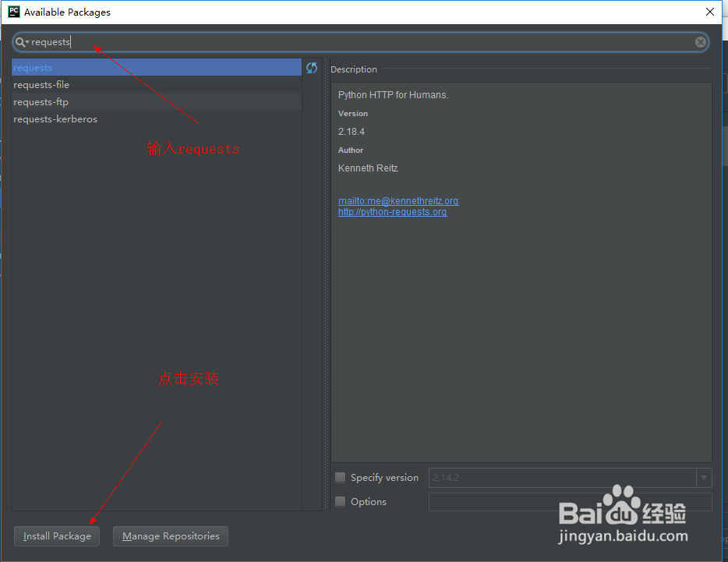Enable the Options checkbox
Image resolution: width=728 pixels, height=562 pixels.
(341, 501)
